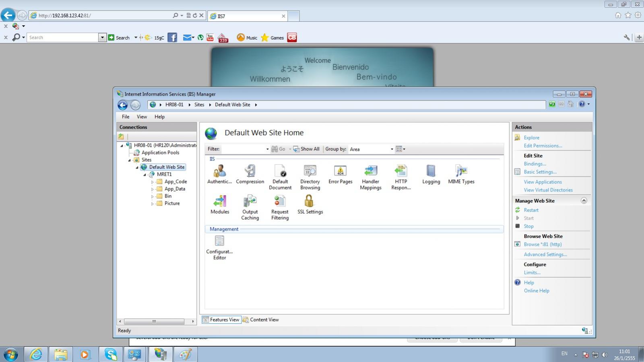Switch to Content View tab
644x362 pixels.
[x=261, y=320]
